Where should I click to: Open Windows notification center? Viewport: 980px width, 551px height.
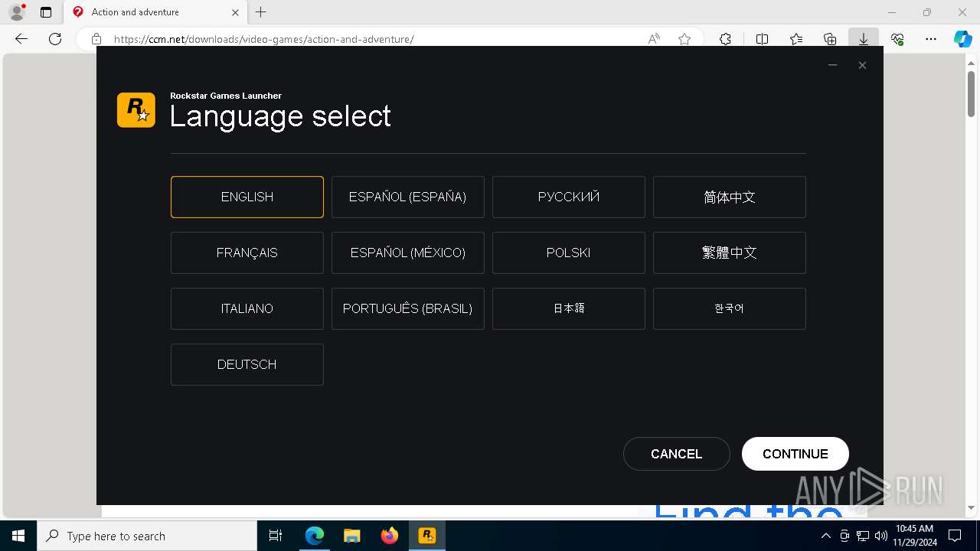pyautogui.click(x=955, y=536)
